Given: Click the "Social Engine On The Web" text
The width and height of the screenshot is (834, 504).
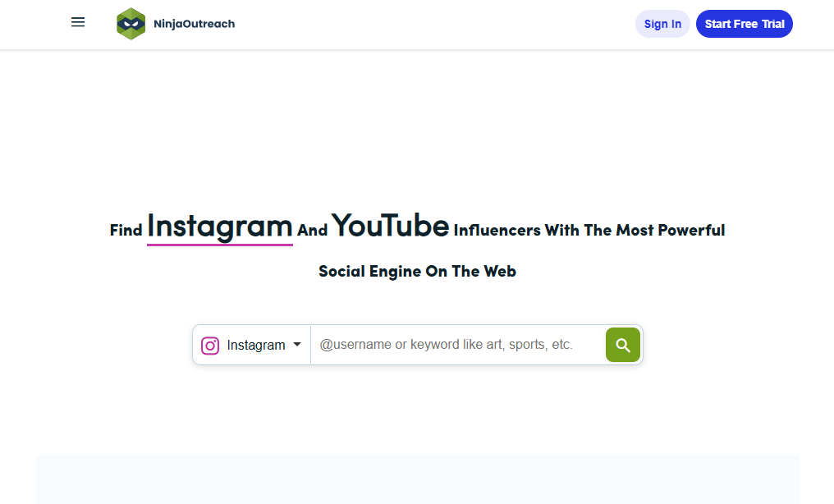Looking at the screenshot, I should pyautogui.click(x=417, y=272).
